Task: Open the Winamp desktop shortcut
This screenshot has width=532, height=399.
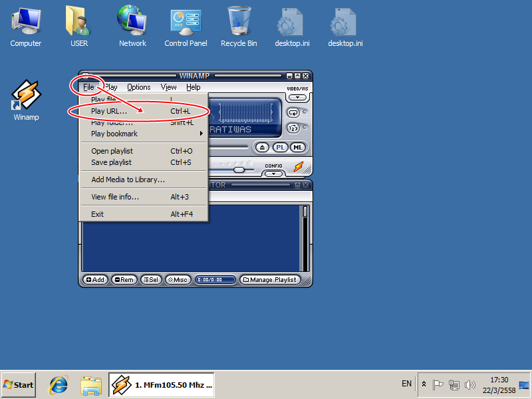Action: pos(26,100)
